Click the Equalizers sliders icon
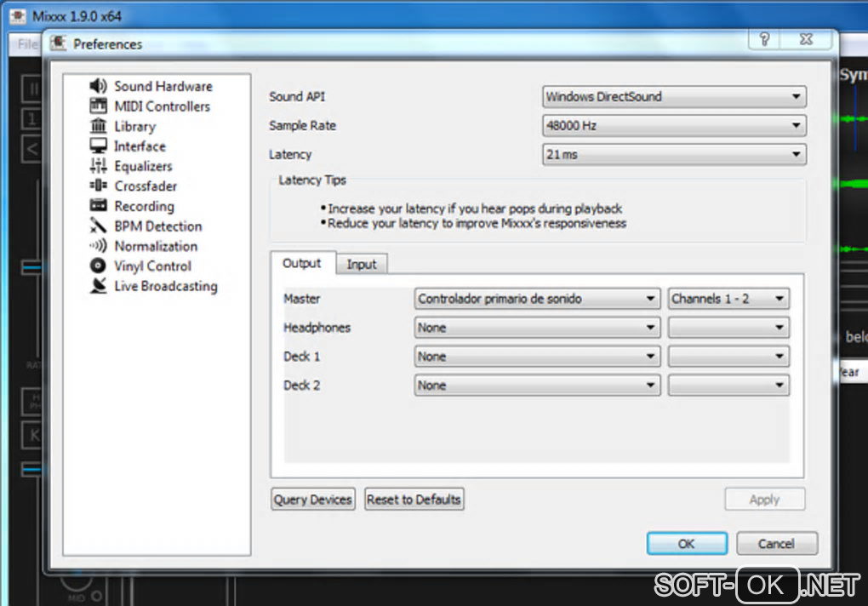 [98, 165]
